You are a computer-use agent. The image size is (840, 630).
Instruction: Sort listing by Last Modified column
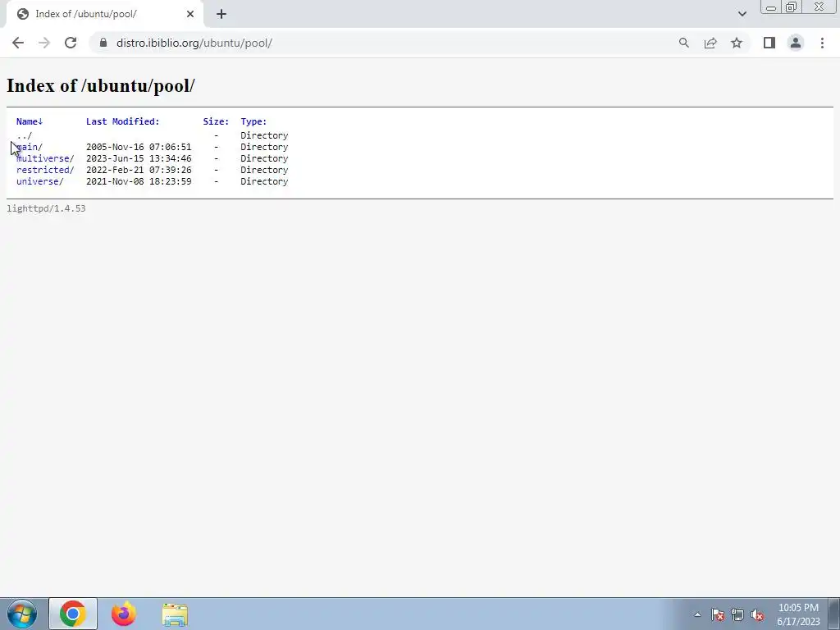(123, 121)
